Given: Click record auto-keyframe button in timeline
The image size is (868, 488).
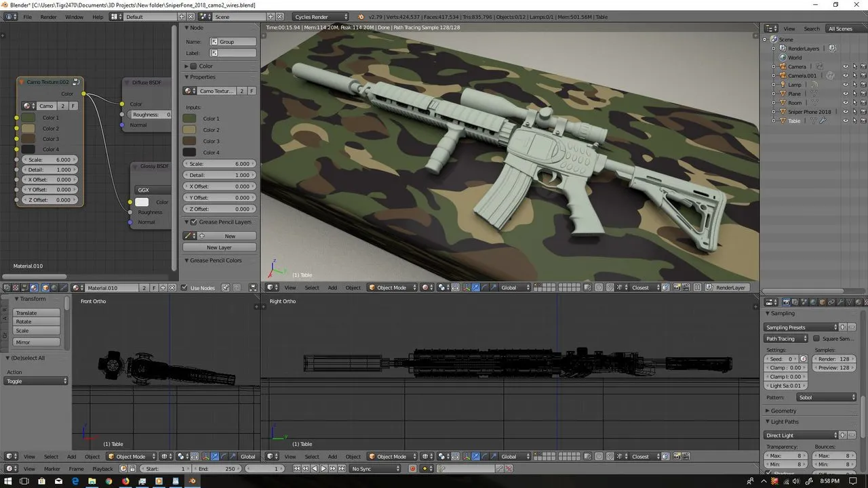Looking at the screenshot, I should pos(412,468).
